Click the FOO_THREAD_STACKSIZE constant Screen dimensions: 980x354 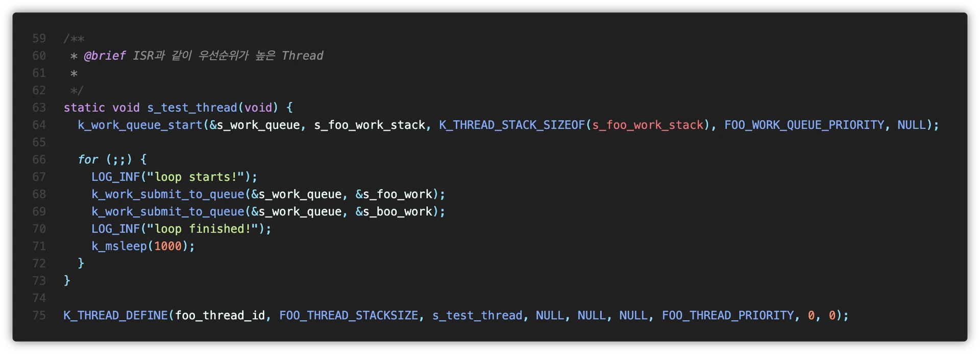pyautogui.click(x=349, y=316)
